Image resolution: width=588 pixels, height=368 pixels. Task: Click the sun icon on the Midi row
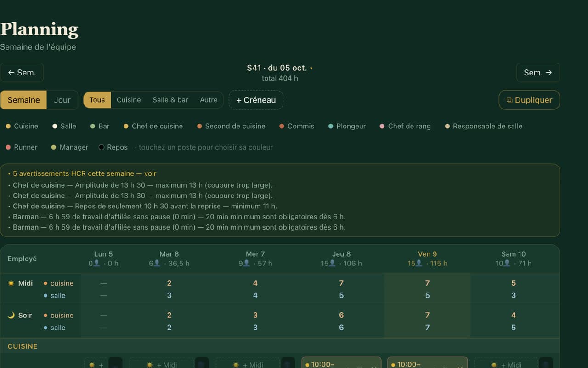pyautogui.click(x=11, y=283)
